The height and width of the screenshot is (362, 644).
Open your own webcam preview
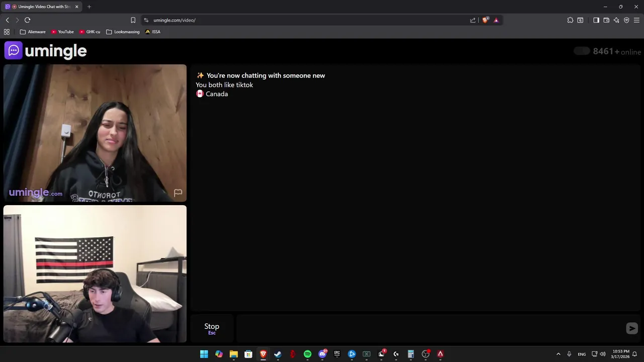click(x=95, y=274)
